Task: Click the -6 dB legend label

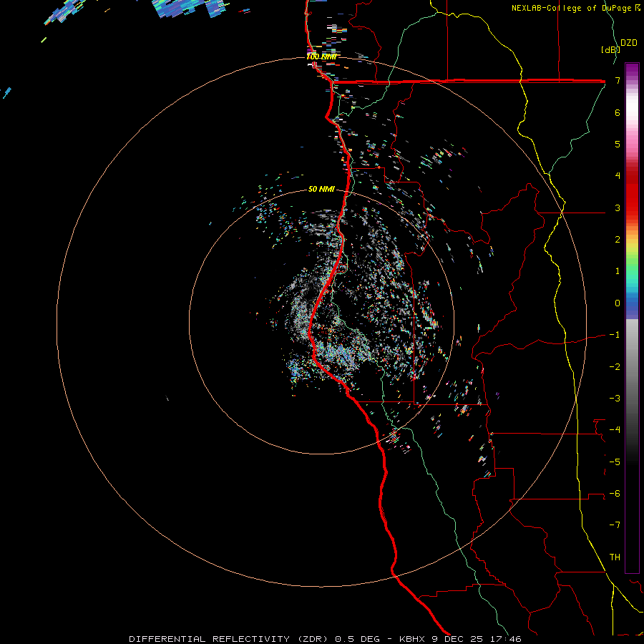Action: coord(615,493)
